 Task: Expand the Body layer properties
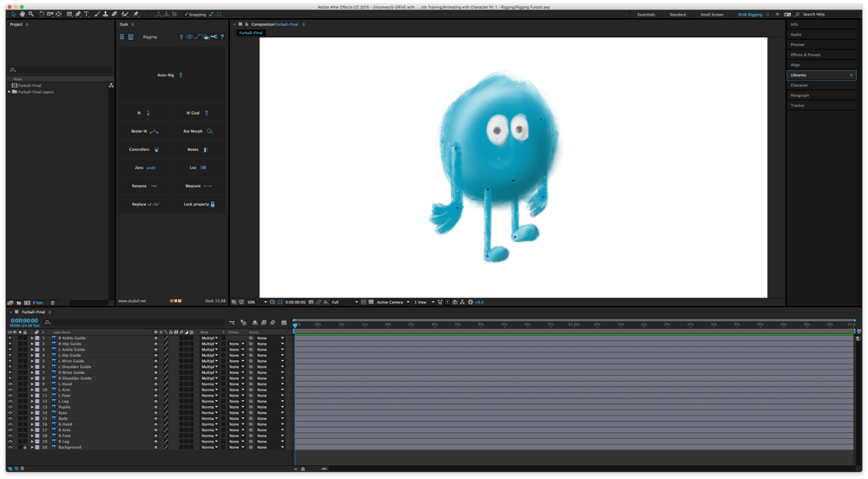point(32,418)
